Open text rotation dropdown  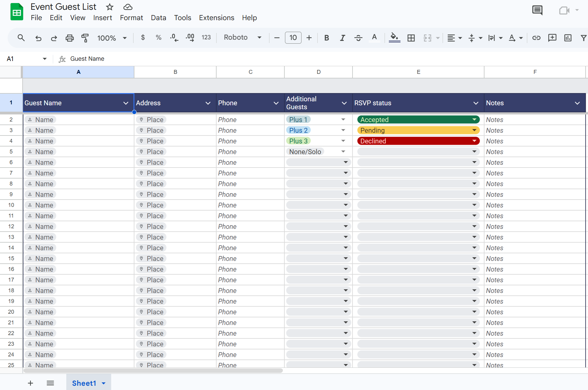516,38
